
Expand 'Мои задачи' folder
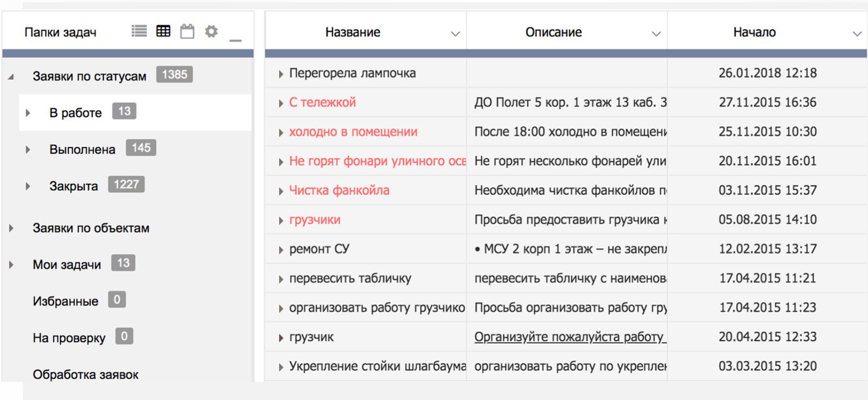[11, 264]
